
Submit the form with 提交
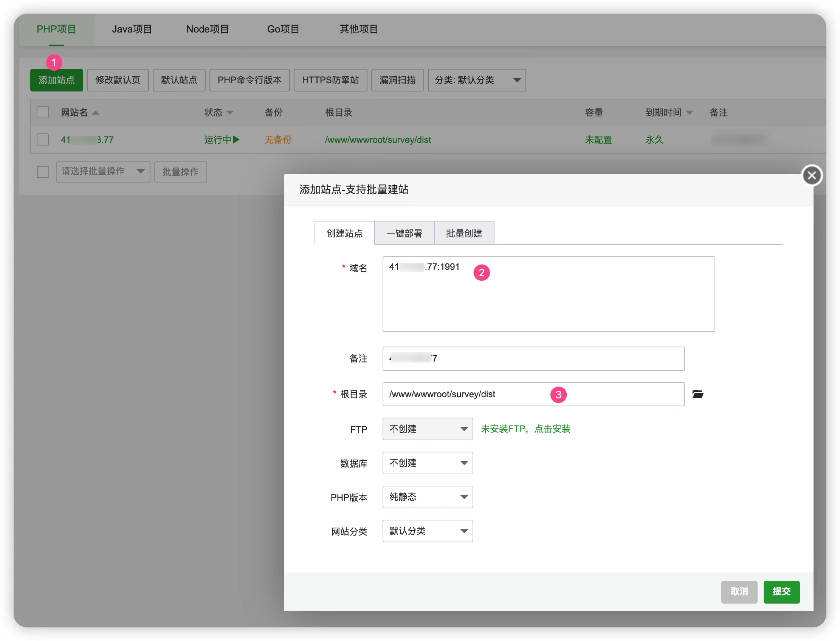coord(781,592)
